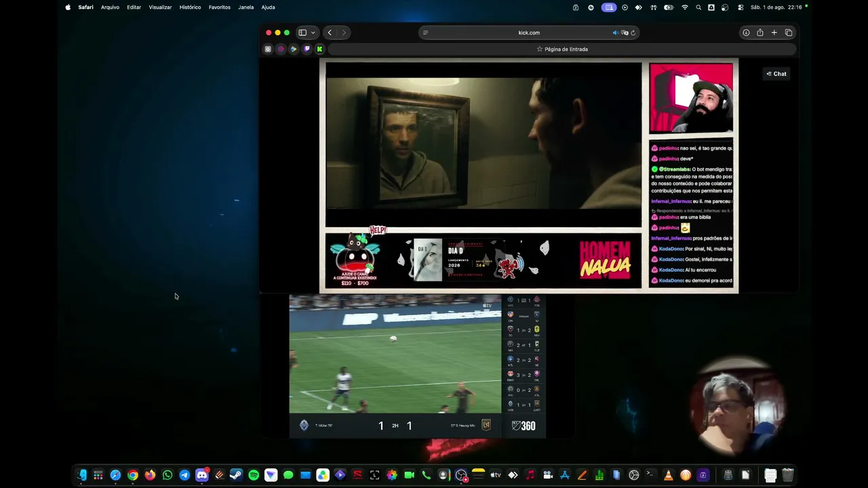Open Finder from the dock
This screenshot has height=488, width=868.
(81, 475)
